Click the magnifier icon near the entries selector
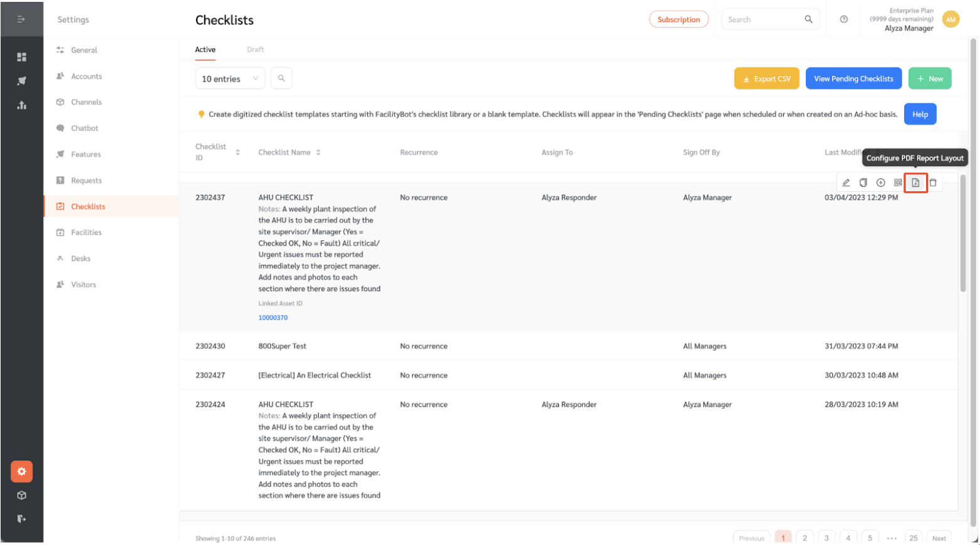The height and width of the screenshot is (545, 980). [x=281, y=78]
